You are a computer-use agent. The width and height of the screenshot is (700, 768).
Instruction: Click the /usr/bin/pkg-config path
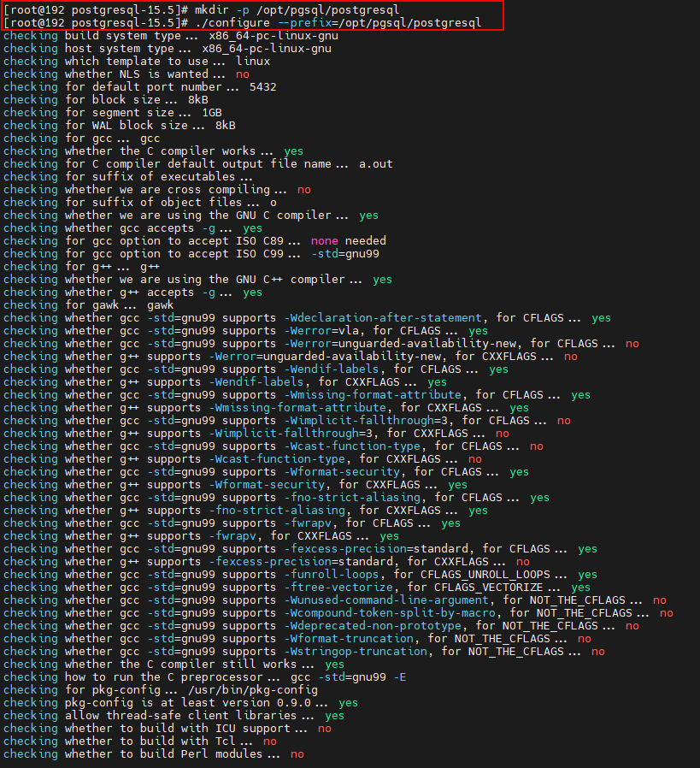coord(253,690)
